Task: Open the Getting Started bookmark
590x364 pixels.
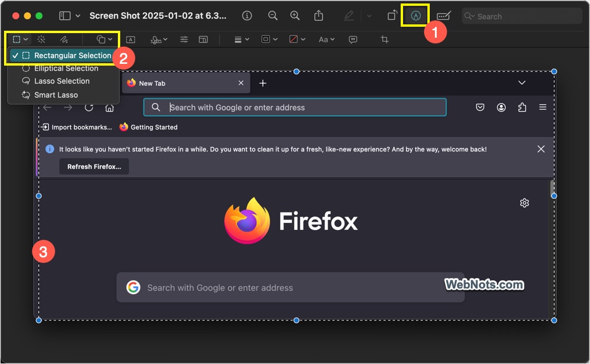Action: [x=148, y=127]
